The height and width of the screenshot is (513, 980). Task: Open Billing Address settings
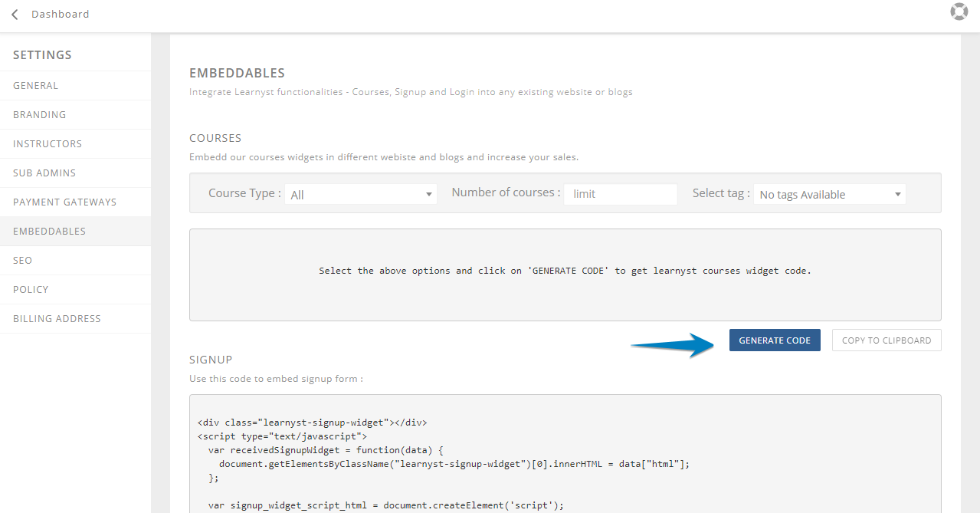click(x=75, y=319)
